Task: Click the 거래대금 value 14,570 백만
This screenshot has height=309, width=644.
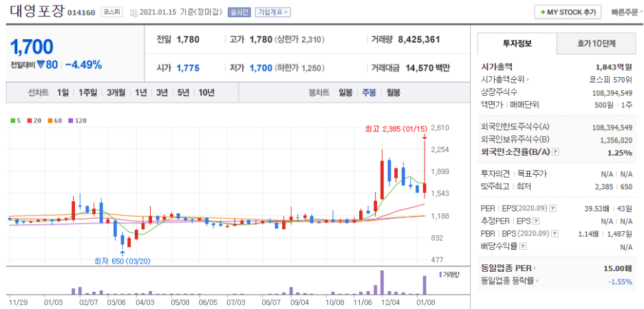Action: (427, 68)
